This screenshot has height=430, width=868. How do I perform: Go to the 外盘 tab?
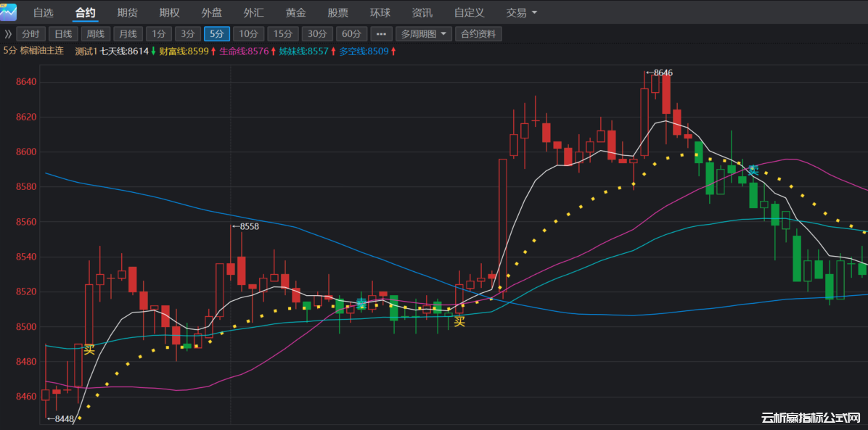[x=211, y=12]
